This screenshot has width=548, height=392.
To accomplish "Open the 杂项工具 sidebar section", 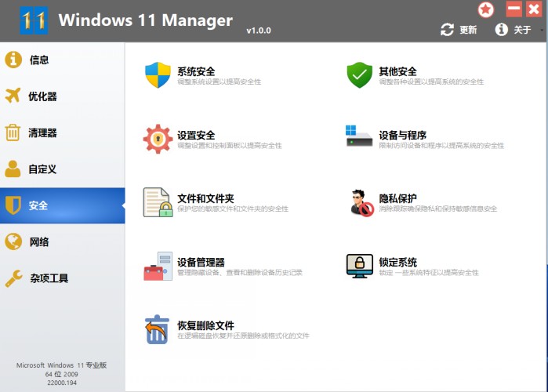I will (x=49, y=278).
